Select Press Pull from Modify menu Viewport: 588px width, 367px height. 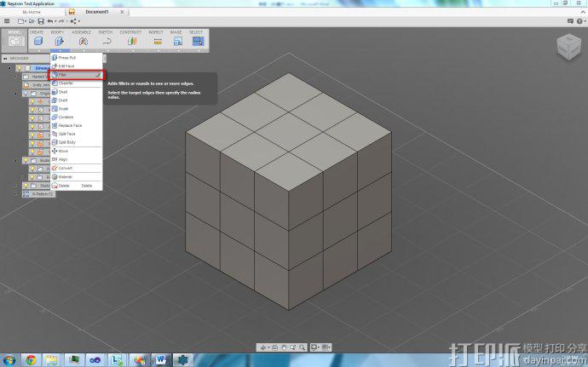pyautogui.click(x=77, y=57)
